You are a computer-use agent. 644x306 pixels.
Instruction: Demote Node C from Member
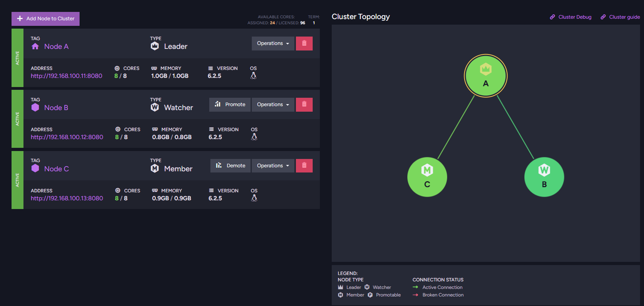point(230,166)
